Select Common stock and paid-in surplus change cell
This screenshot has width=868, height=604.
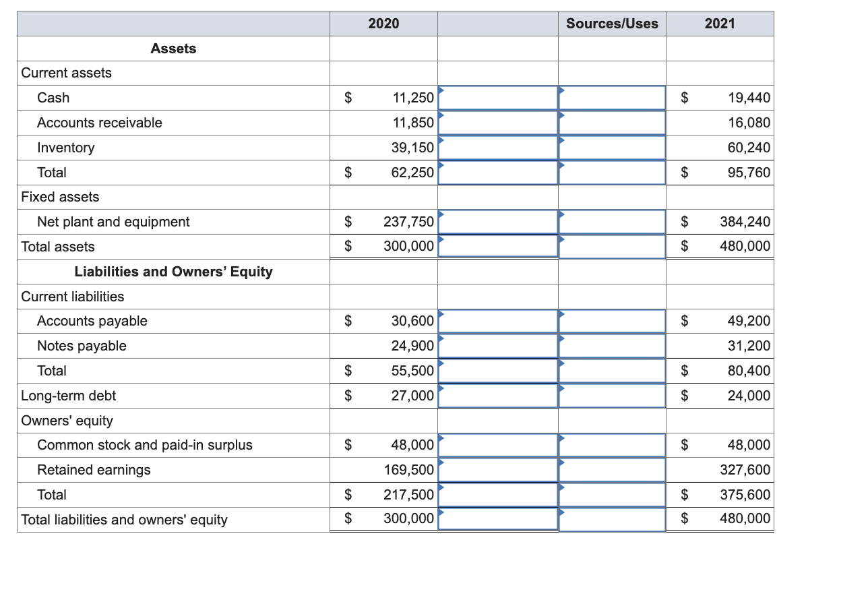498,445
